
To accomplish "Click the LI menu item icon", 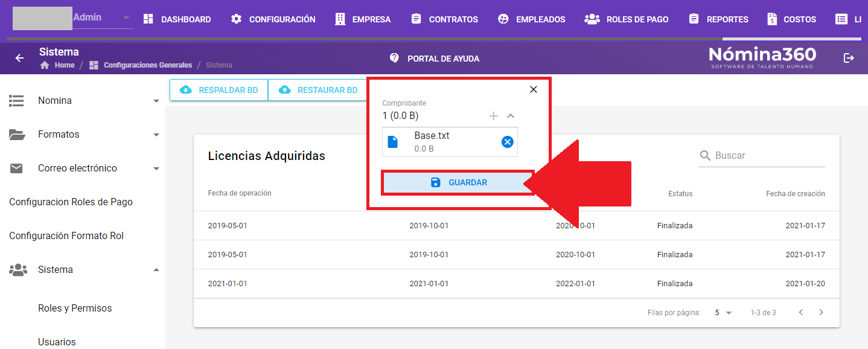I will tap(841, 19).
